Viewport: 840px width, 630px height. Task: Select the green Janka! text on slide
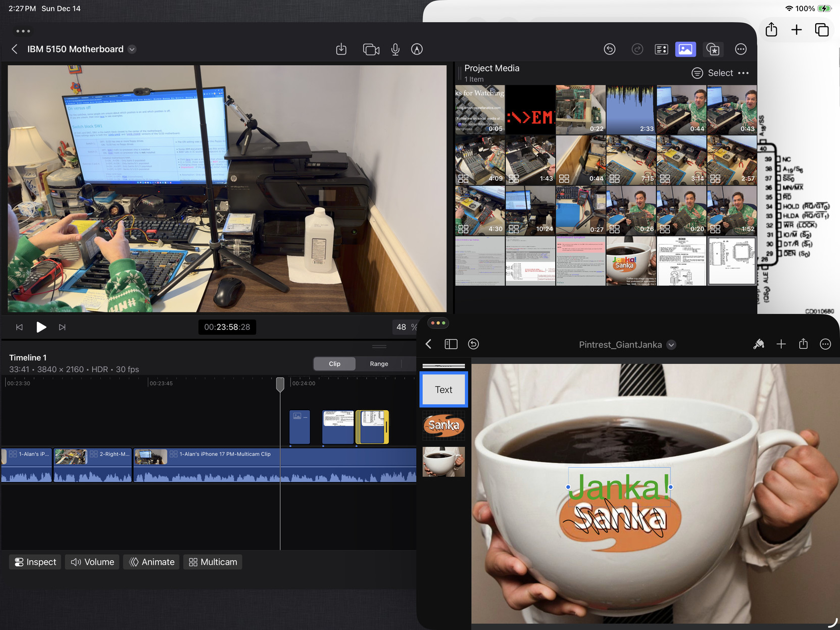point(619,487)
